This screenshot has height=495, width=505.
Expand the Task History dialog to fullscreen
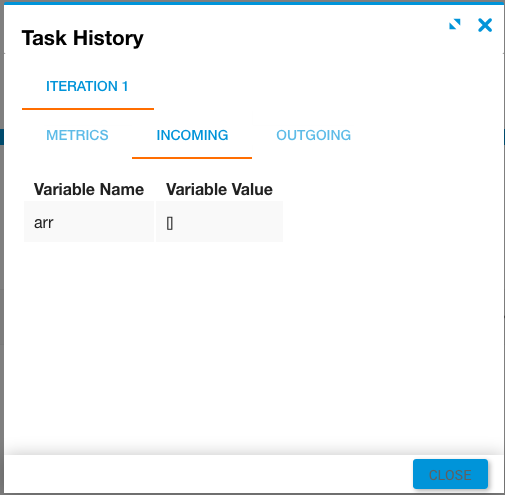click(x=455, y=24)
